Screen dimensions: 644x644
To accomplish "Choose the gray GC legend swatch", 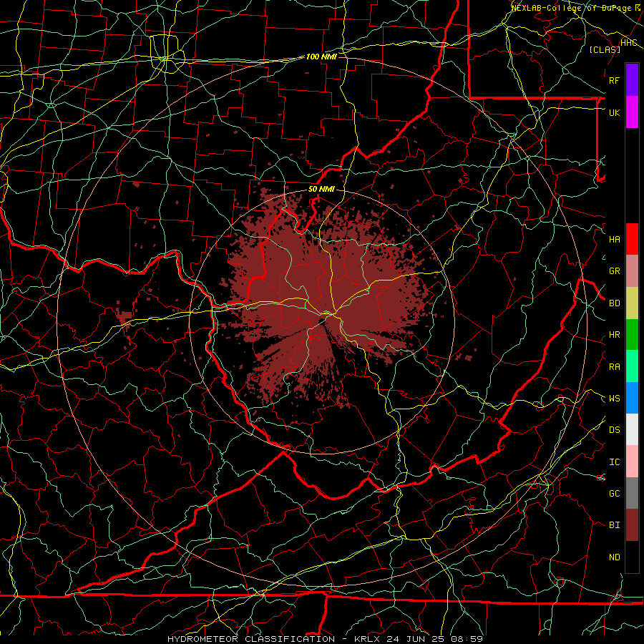I will (x=632, y=493).
